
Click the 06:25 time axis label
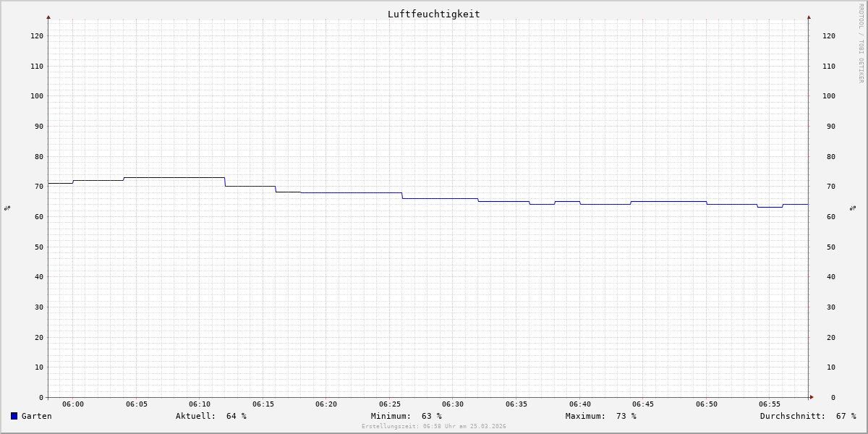[x=390, y=404]
